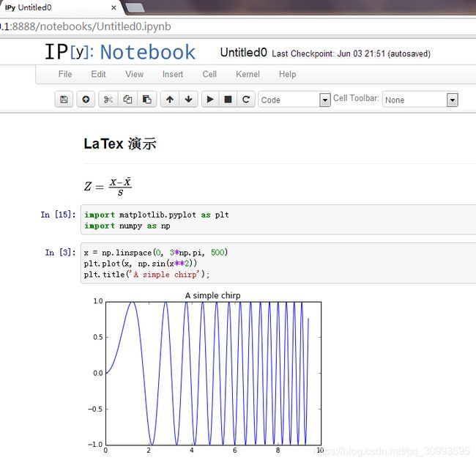
Task: Move selected cell down with arrow icon
Action: pyautogui.click(x=188, y=100)
